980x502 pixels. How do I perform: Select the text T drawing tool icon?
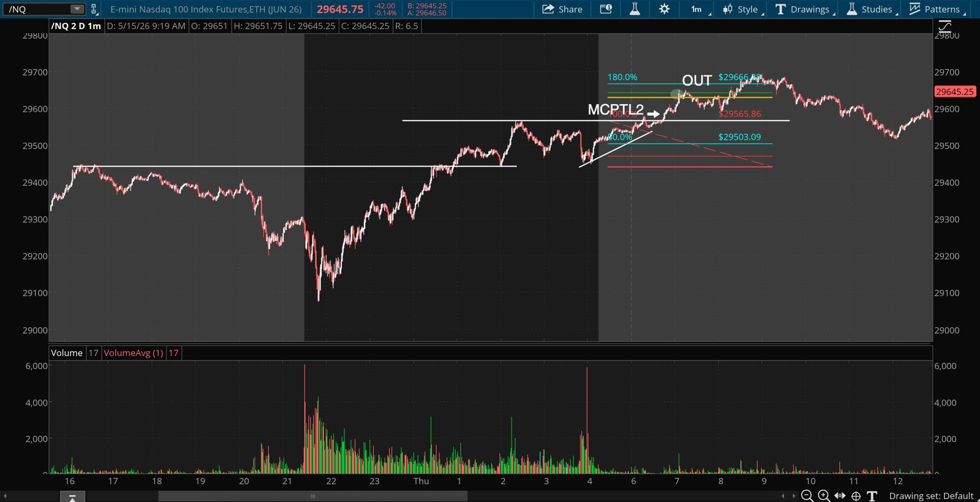click(x=872, y=496)
